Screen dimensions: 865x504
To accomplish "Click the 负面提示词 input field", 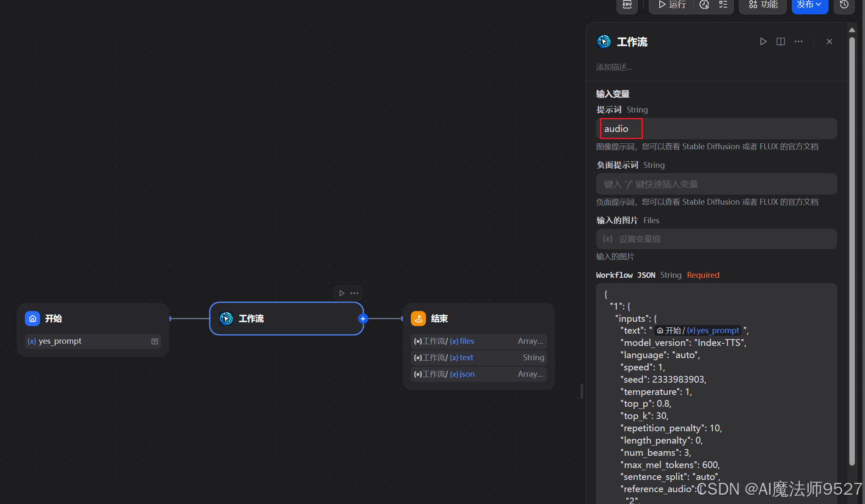I will pyautogui.click(x=716, y=184).
